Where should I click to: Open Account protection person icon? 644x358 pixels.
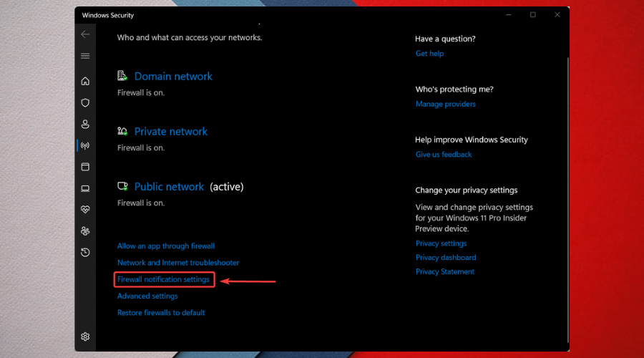coord(85,124)
